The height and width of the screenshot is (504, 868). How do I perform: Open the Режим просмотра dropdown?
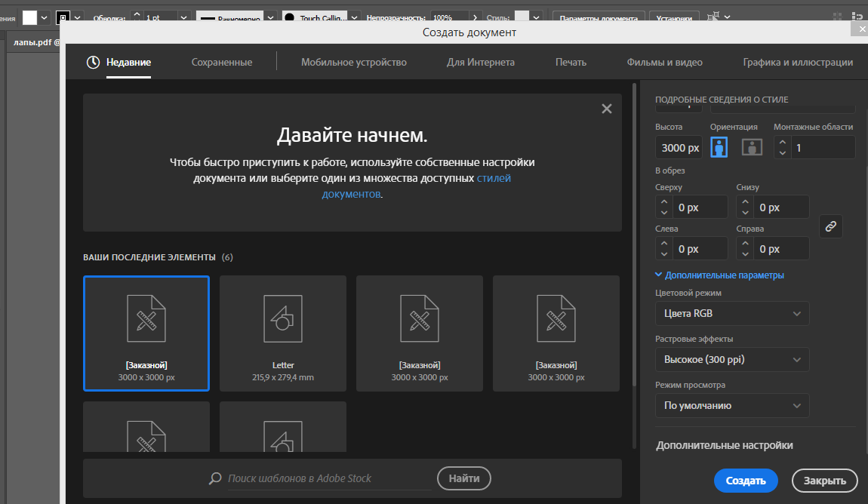point(732,405)
